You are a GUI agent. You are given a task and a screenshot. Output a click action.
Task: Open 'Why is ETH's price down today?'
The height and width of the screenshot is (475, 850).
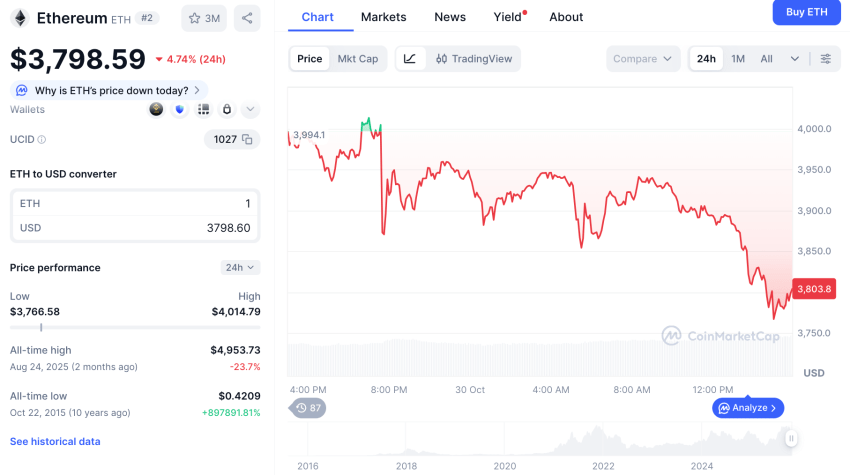(x=109, y=90)
